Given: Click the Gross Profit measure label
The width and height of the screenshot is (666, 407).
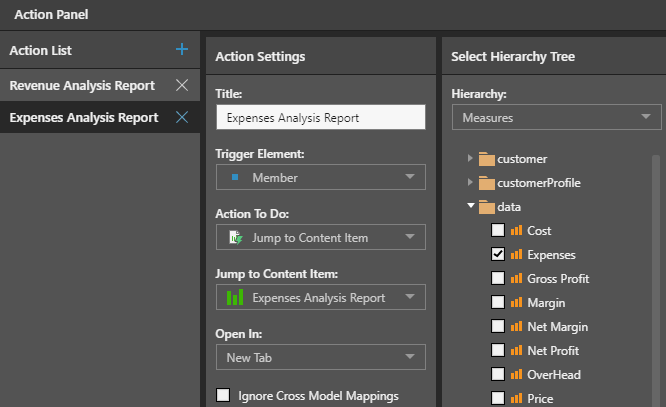Looking at the screenshot, I should pos(558,279).
